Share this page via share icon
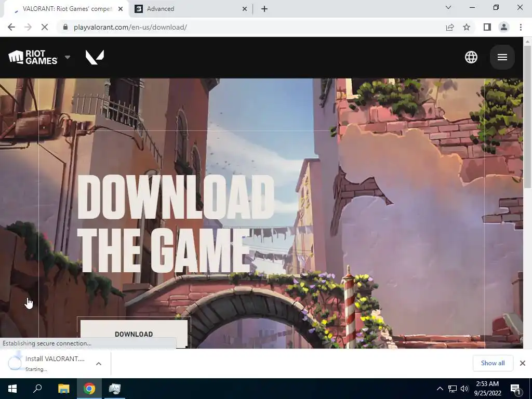Screen dimensions: 532x399 [450, 27]
